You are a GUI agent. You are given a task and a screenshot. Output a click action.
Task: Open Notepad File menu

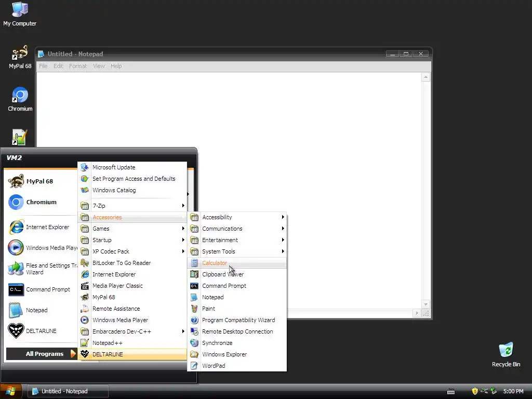pos(43,66)
